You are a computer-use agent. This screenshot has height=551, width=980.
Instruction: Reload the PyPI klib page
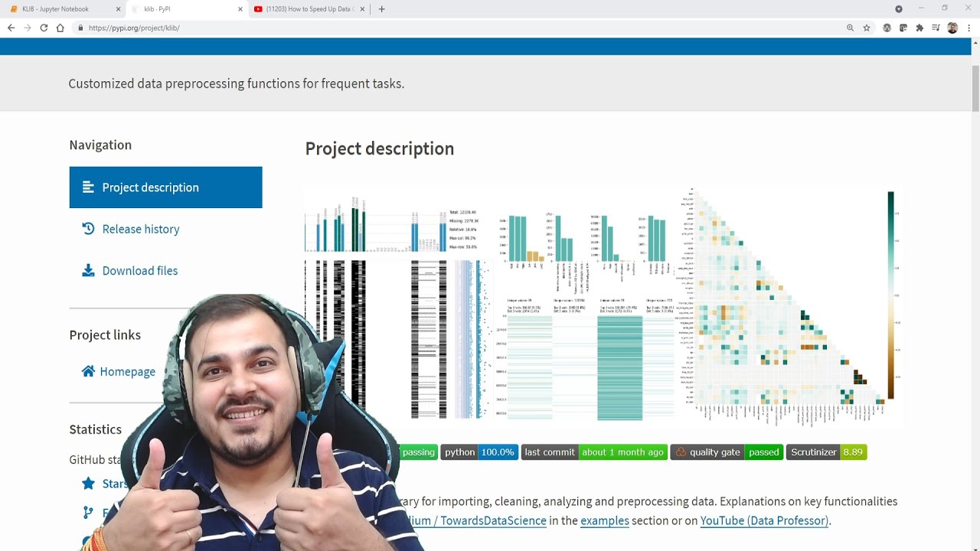44,28
